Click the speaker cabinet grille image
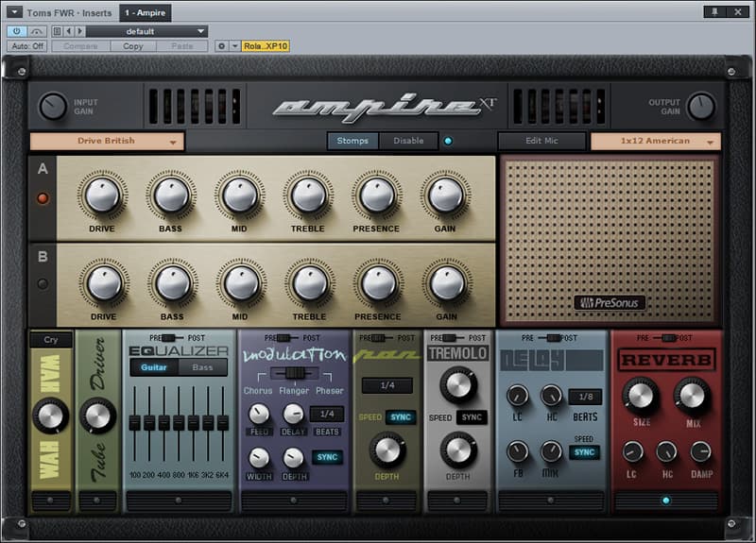The height and width of the screenshot is (543, 756). click(x=610, y=241)
